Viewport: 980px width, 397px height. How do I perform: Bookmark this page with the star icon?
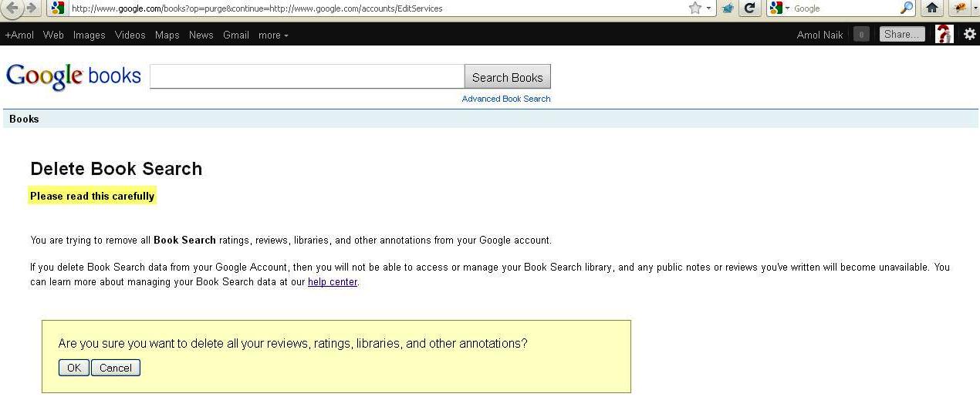coord(694,8)
